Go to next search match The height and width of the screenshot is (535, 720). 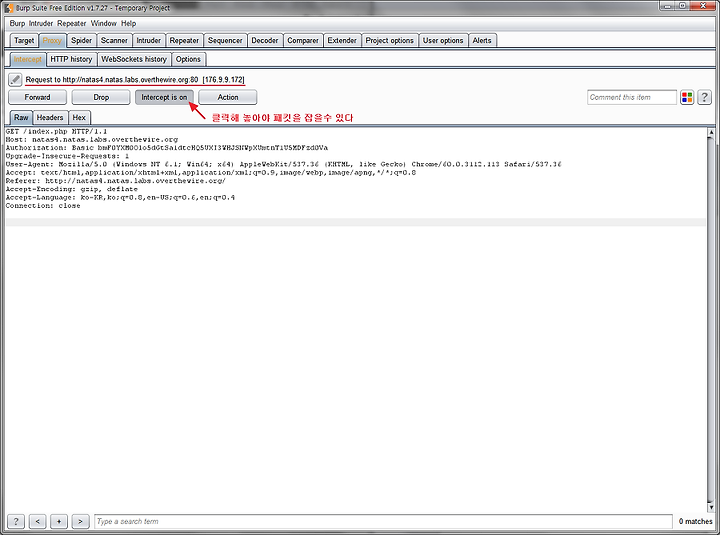pyautogui.click(x=80, y=521)
